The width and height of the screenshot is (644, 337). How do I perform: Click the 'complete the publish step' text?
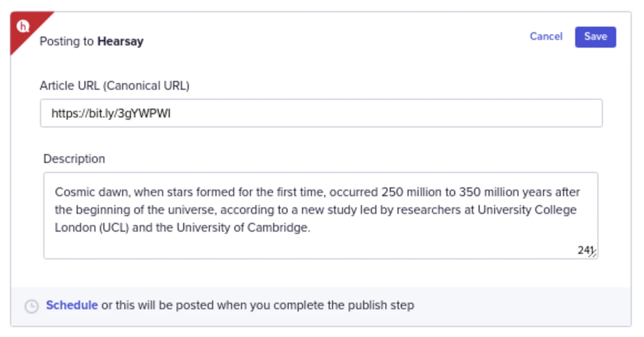tap(343, 305)
